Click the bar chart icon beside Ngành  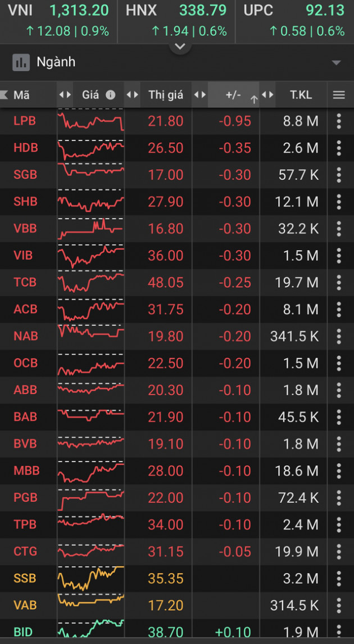[21, 62]
